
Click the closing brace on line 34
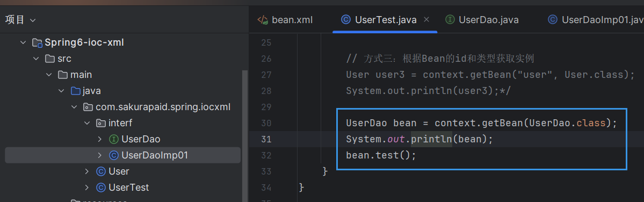[302, 187]
